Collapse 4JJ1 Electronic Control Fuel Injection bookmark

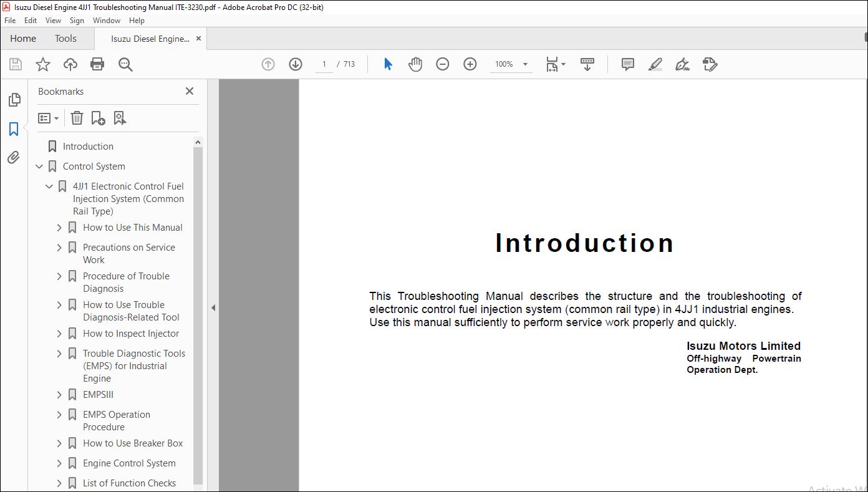coord(49,186)
